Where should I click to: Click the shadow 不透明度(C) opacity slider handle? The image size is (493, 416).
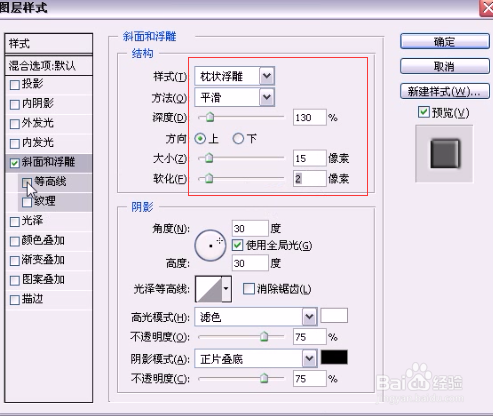click(x=264, y=379)
